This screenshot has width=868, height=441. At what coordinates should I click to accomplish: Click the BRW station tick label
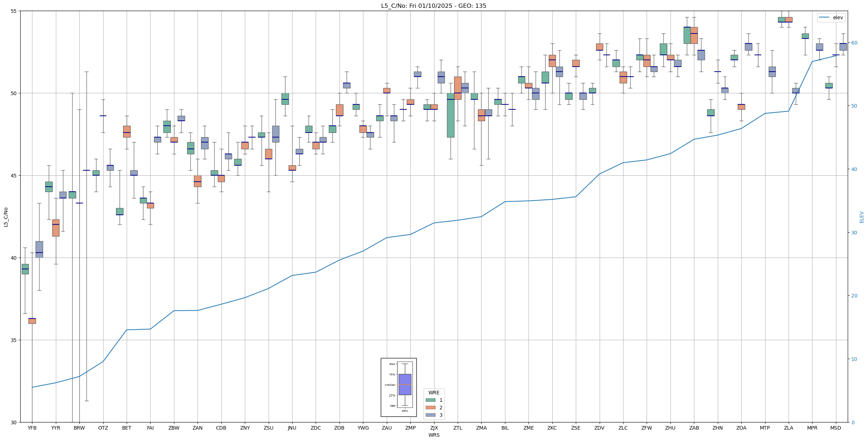(x=79, y=428)
